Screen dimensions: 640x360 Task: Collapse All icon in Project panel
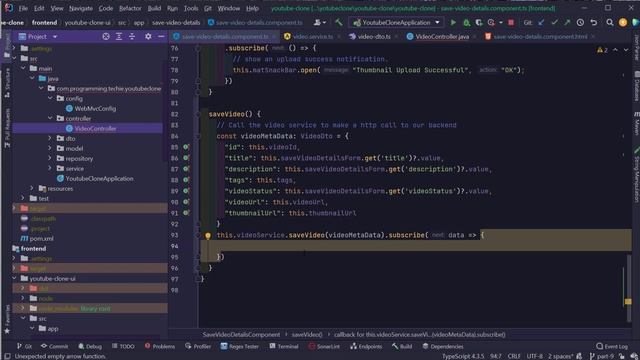tap(132, 37)
